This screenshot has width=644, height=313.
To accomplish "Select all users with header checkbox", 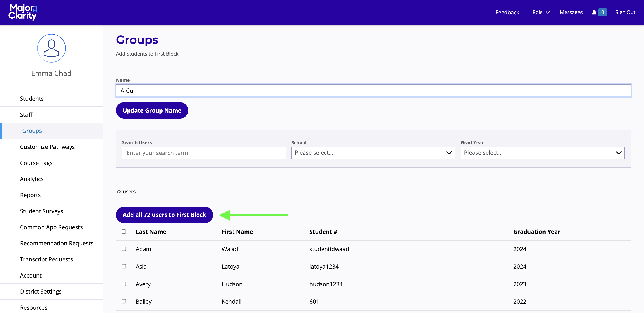I will pyautogui.click(x=124, y=231).
